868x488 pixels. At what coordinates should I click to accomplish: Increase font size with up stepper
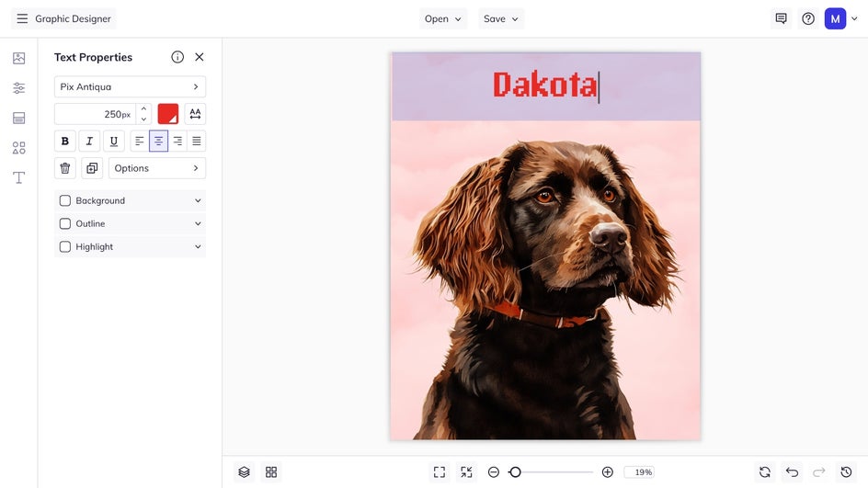pos(143,109)
